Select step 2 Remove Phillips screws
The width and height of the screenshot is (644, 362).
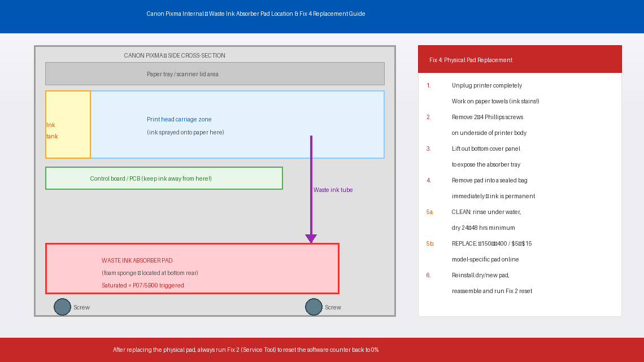[487, 117]
